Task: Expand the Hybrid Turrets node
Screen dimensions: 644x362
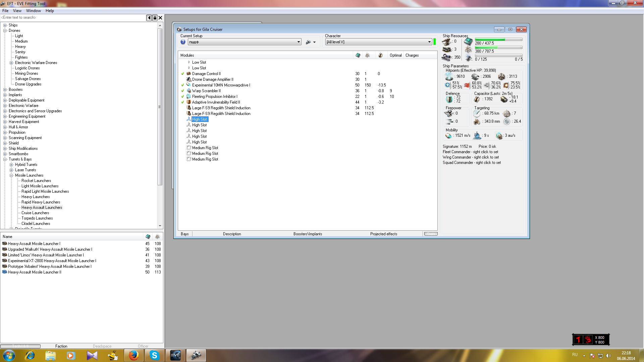Action: pyautogui.click(x=11, y=165)
